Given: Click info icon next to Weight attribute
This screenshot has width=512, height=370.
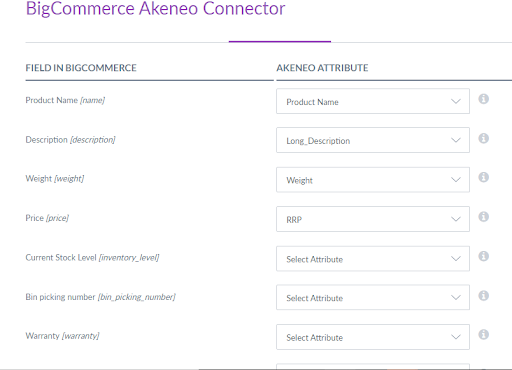Looking at the screenshot, I should [x=484, y=177].
